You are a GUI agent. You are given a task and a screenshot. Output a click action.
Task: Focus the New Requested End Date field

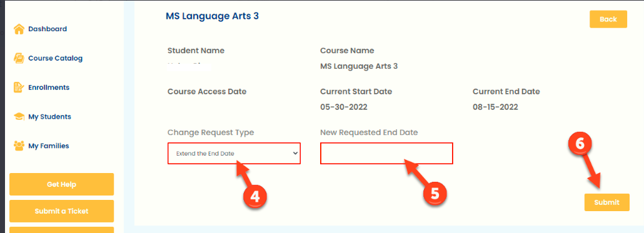pos(386,154)
